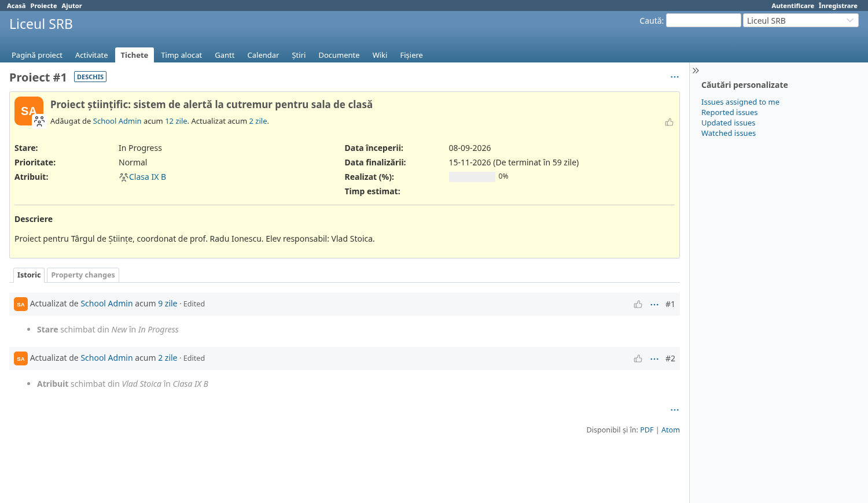Select the Property changes tab
The height and width of the screenshot is (503, 868).
pos(83,275)
